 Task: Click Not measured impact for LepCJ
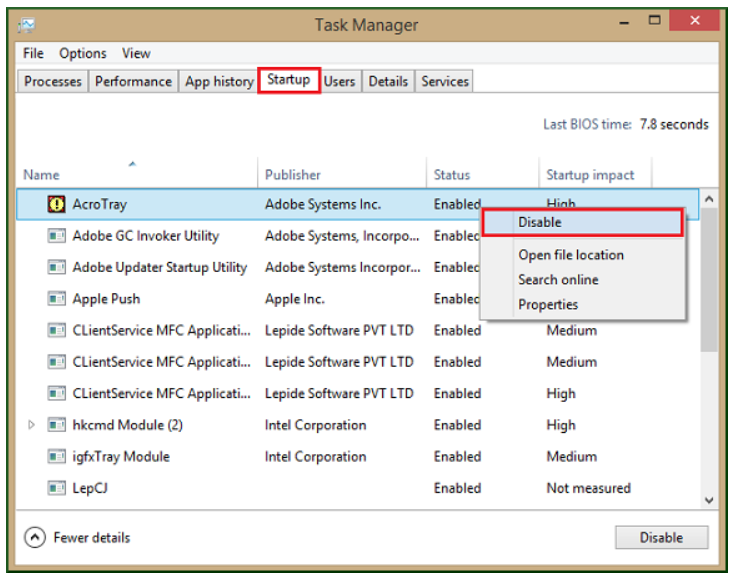coord(589,488)
